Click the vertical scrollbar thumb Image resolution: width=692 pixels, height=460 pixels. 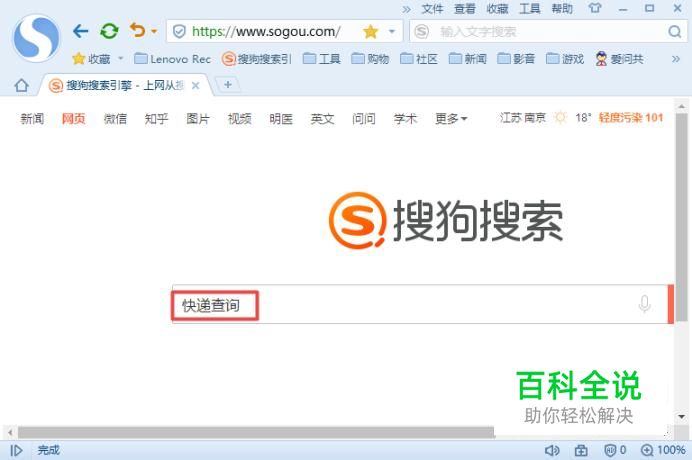[x=681, y=216]
